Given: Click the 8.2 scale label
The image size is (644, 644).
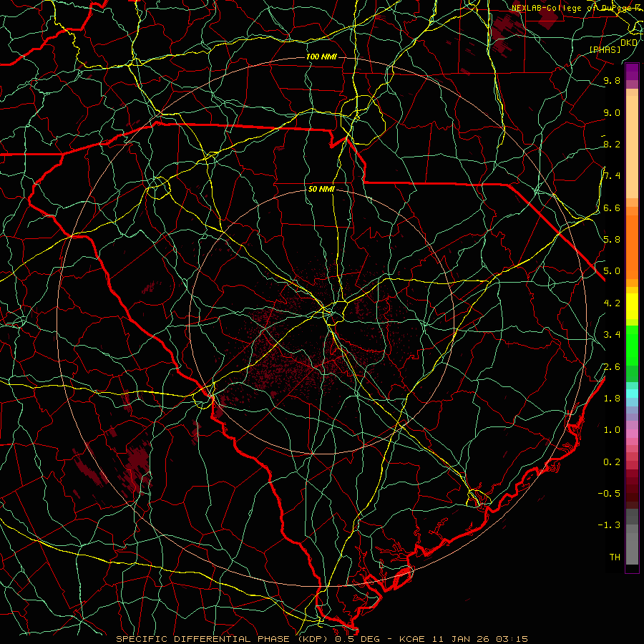Looking at the screenshot, I should coord(612,144).
